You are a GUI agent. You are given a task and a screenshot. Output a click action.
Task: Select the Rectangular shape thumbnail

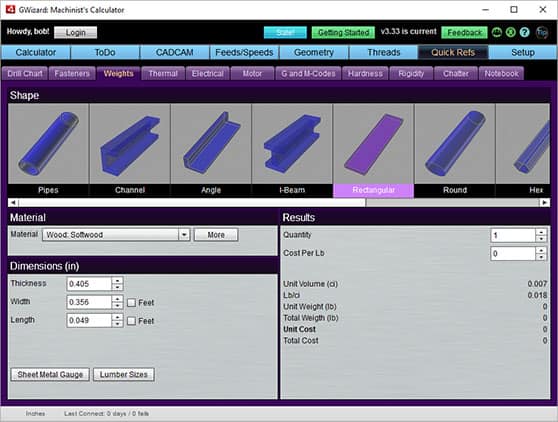point(373,150)
